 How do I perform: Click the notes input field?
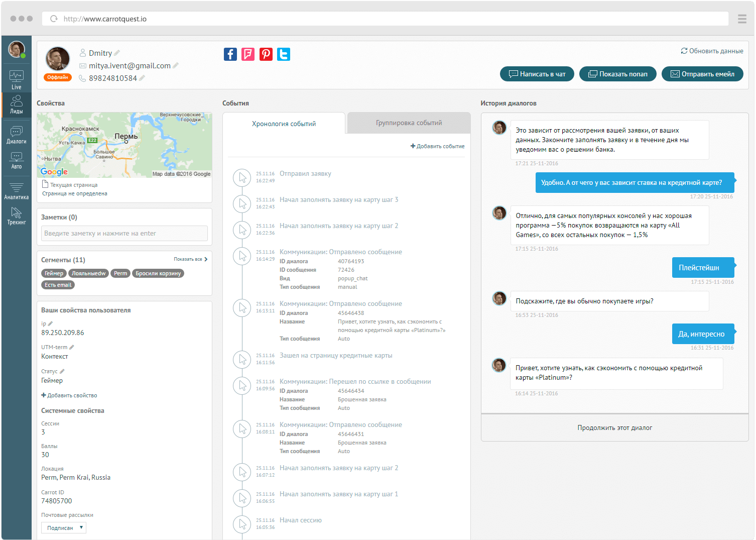pos(124,233)
